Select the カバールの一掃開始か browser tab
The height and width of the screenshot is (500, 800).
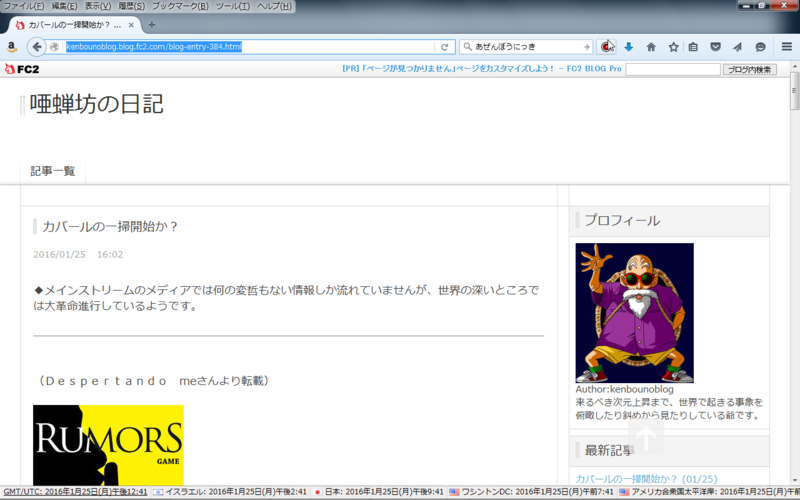(x=74, y=24)
